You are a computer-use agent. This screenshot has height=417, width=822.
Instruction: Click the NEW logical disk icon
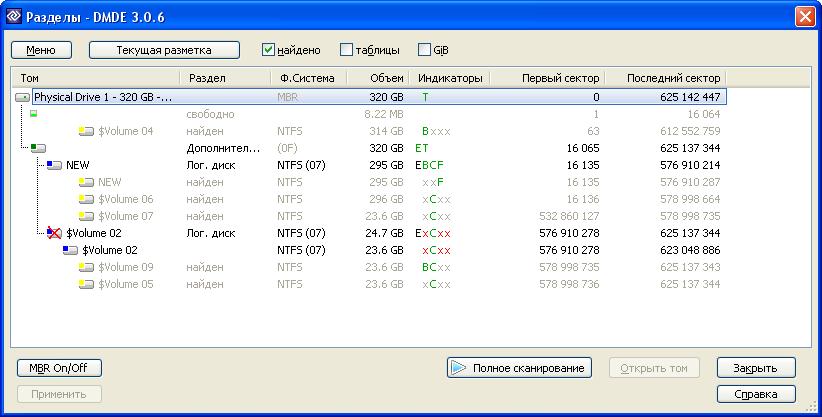(x=54, y=165)
